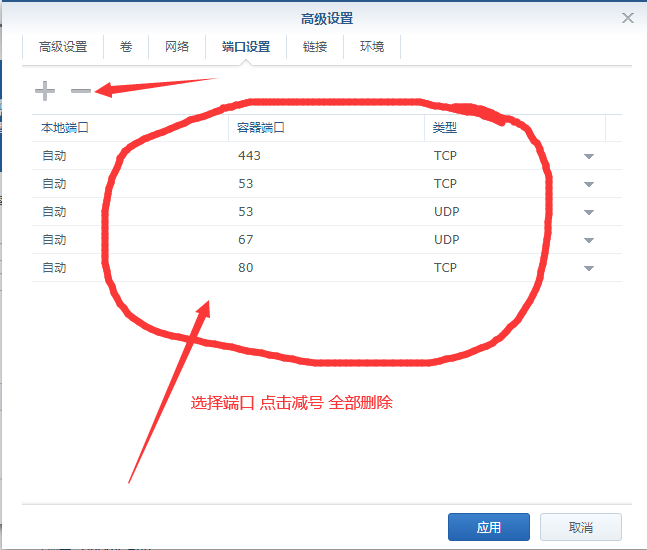Close the 高级设置 dialog with X
The width and height of the screenshot is (647, 550).
click(x=628, y=18)
